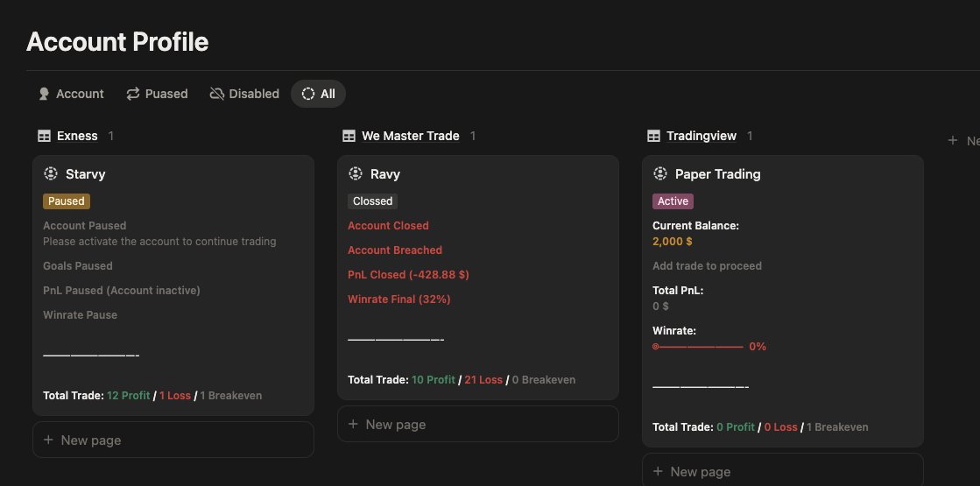Add a new page under We Master Trade

click(x=478, y=424)
